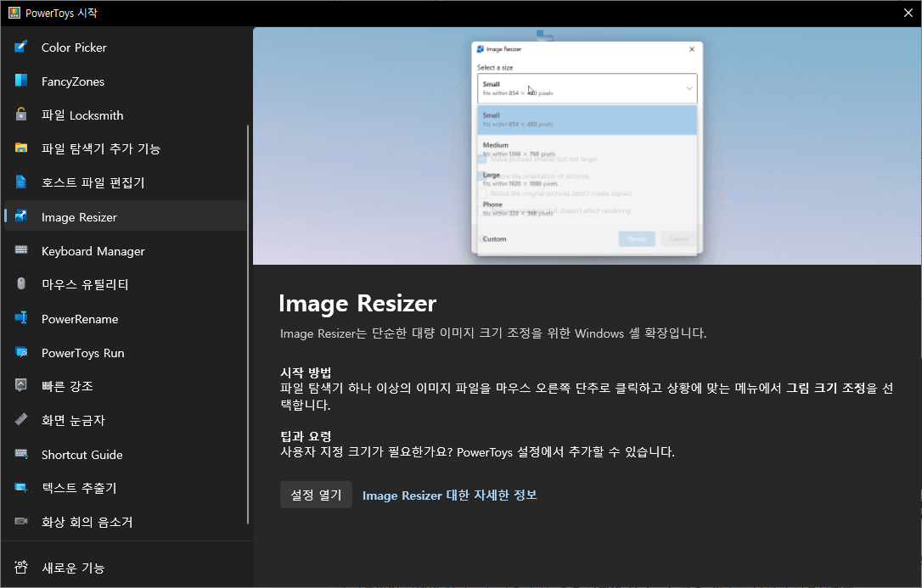
Task: Click the 화면 눈금자 ruler icon
Action: 21,419
